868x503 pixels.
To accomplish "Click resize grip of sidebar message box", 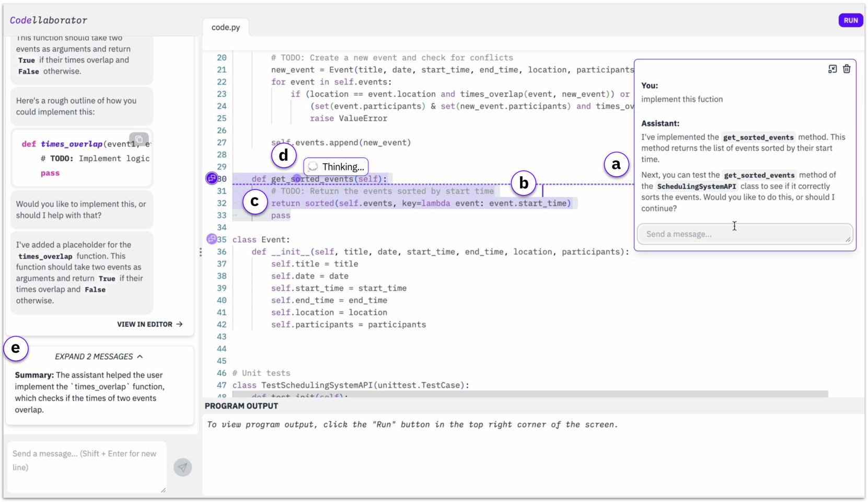I will click(x=163, y=490).
